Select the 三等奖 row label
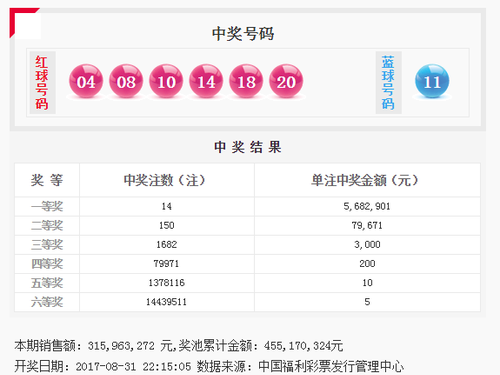Image resolution: width=500 pixels, height=375 pixels. pyautogui.click(x=47, y=245)
